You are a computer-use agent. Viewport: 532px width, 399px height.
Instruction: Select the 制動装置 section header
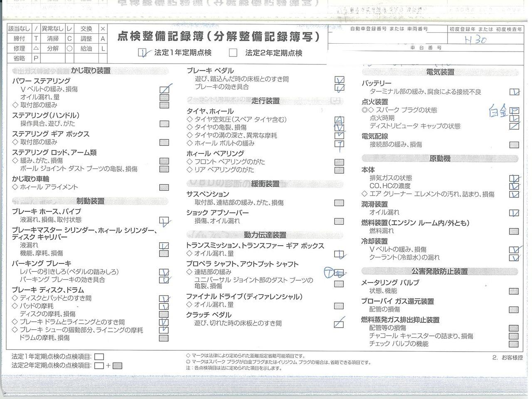[x=91, y=201]
